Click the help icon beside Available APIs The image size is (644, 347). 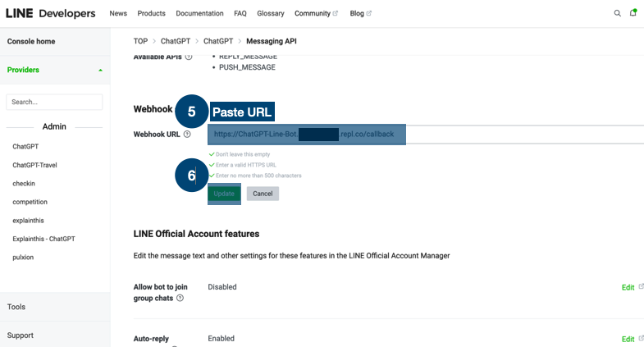tap(189, 57)
